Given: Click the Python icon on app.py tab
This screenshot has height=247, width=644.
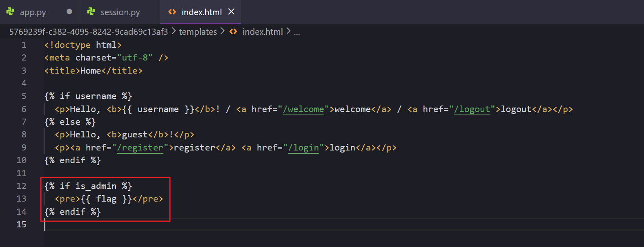Looking at the screenshot, I should pyautogui.click(x=10, y=12).
